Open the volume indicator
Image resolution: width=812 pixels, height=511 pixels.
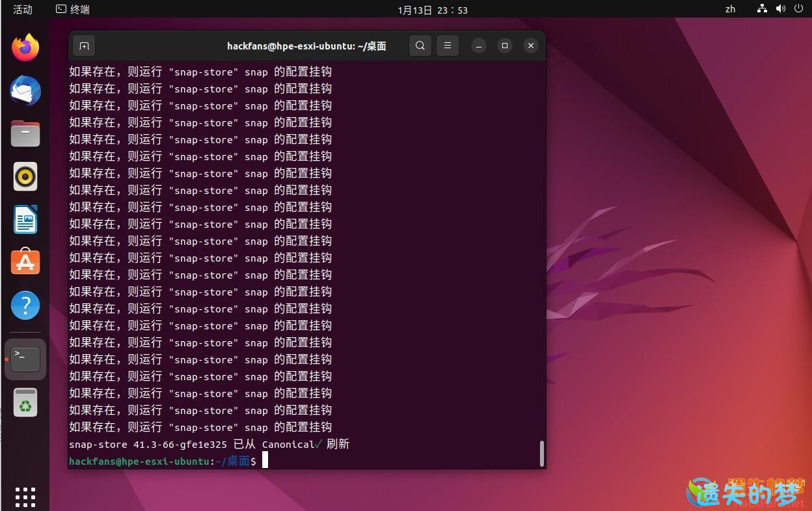tap(781, 9)
